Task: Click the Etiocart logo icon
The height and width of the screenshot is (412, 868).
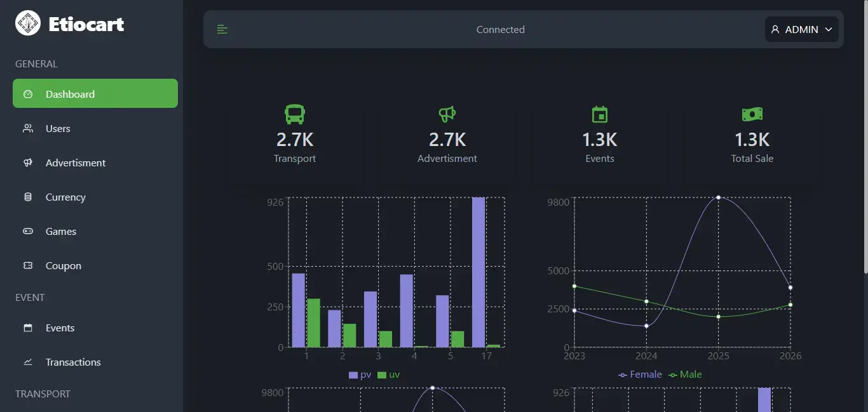Action: (x=28, y=23)
